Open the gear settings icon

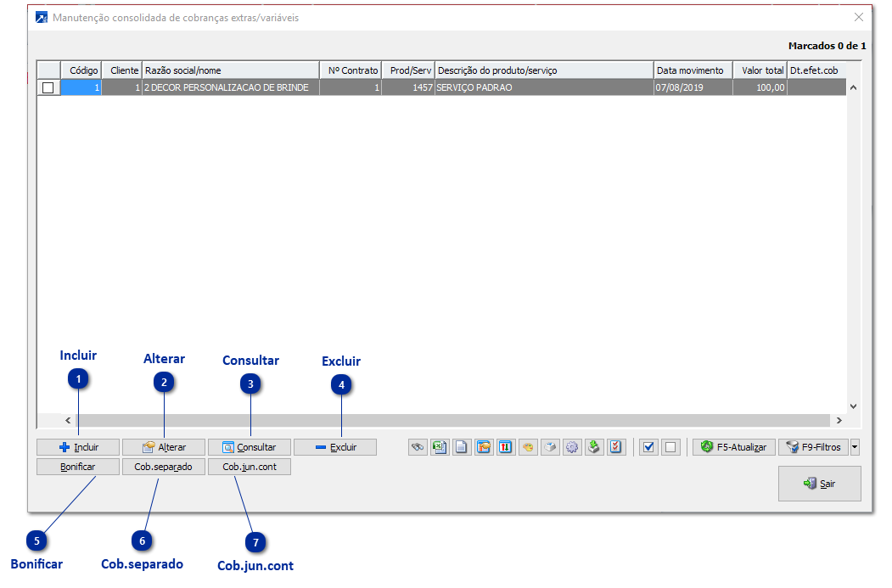(572, 447)
